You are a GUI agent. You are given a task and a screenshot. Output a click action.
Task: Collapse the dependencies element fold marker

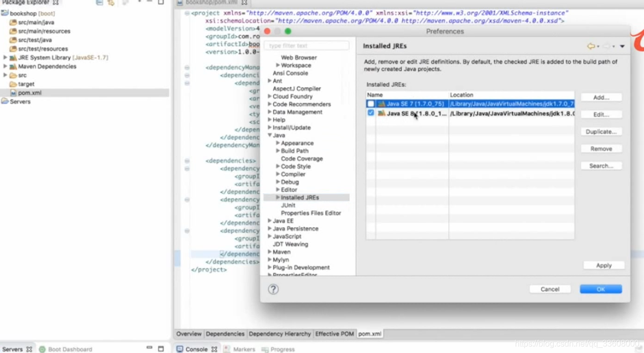(187, 161)
